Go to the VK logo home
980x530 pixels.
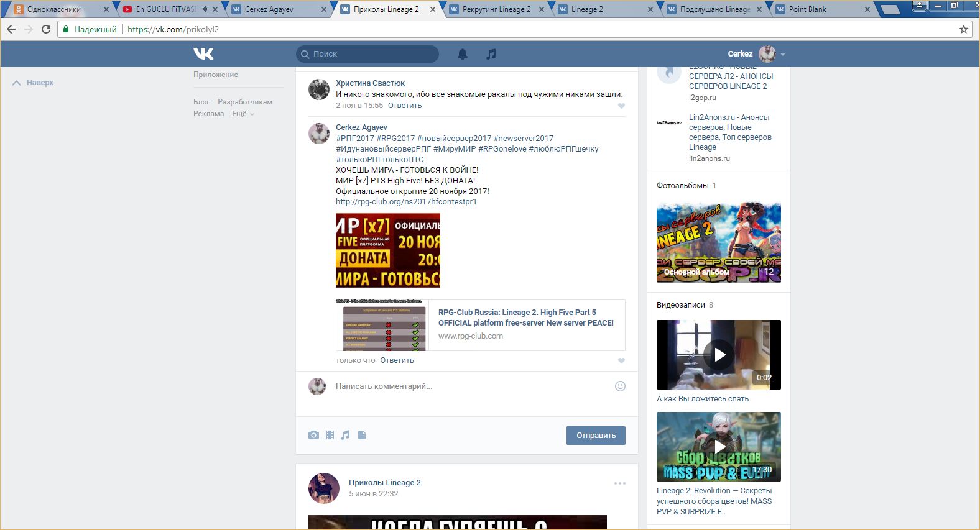pos(203,54)
